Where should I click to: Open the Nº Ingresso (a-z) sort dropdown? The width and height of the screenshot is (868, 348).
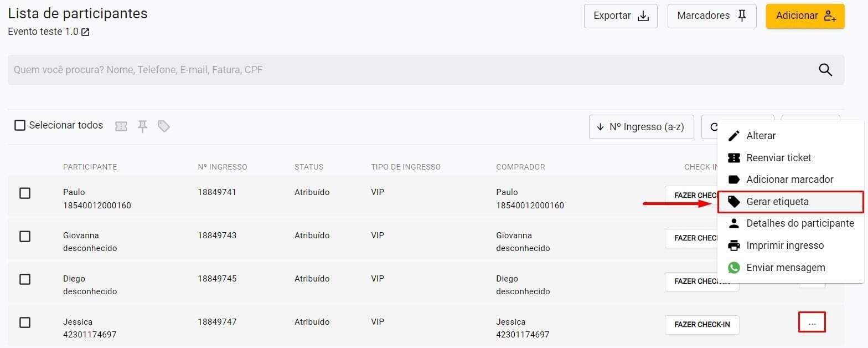(641, 127)
